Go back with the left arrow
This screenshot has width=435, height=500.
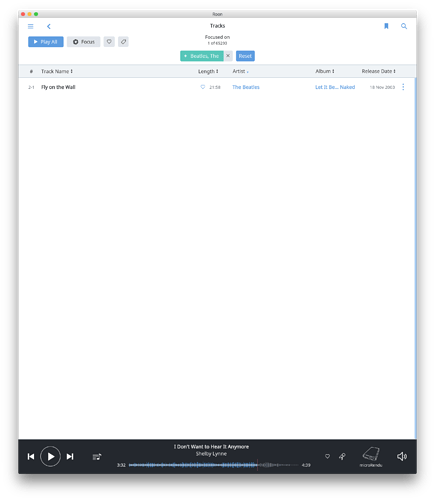tap(49, 26)
